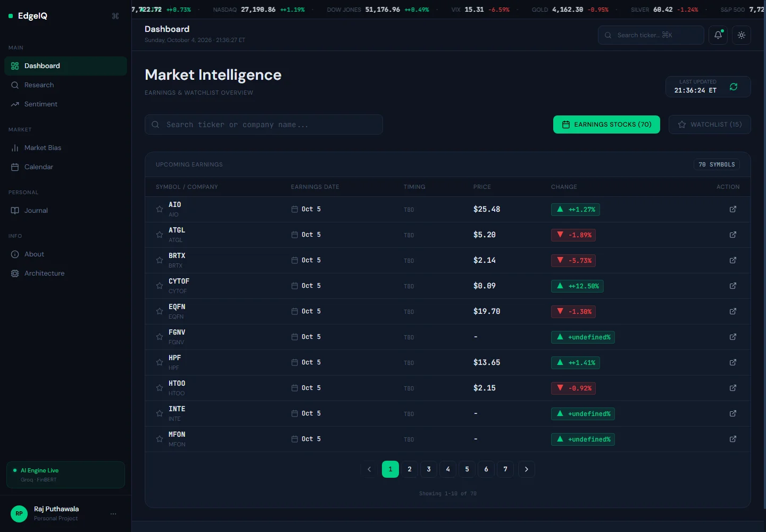This screenshot has width=766, height=532.
Task: Click the AIO +1.27% change badge
Action: tap(576, 210)
